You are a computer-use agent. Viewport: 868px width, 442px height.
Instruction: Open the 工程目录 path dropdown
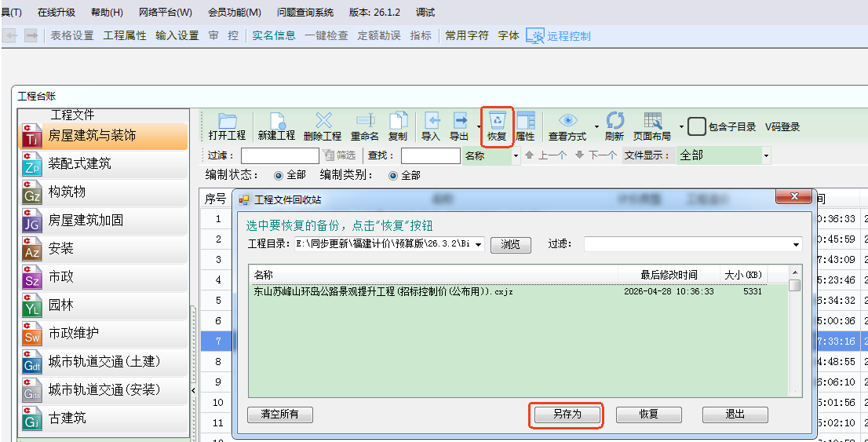click(x=479, y=244)
